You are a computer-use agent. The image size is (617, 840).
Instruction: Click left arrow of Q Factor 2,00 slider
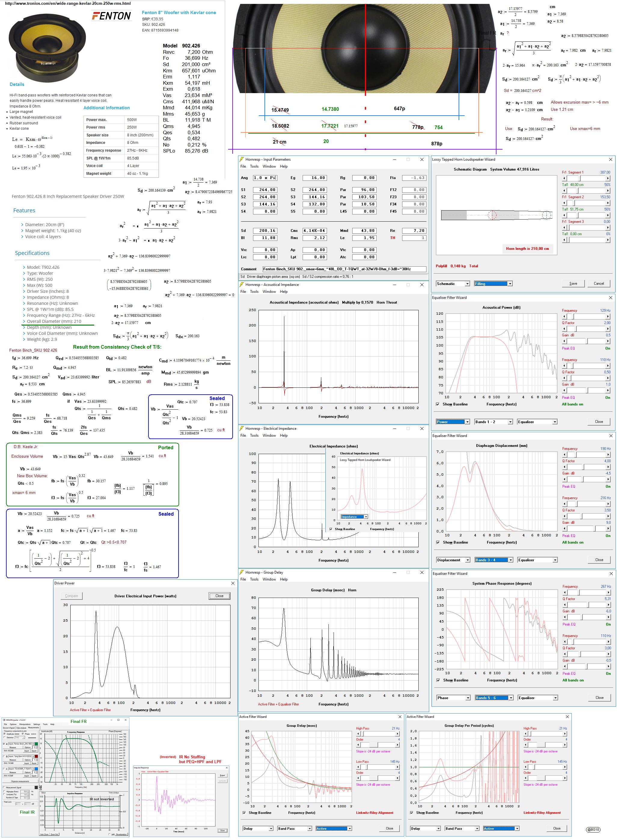[565, 329]
